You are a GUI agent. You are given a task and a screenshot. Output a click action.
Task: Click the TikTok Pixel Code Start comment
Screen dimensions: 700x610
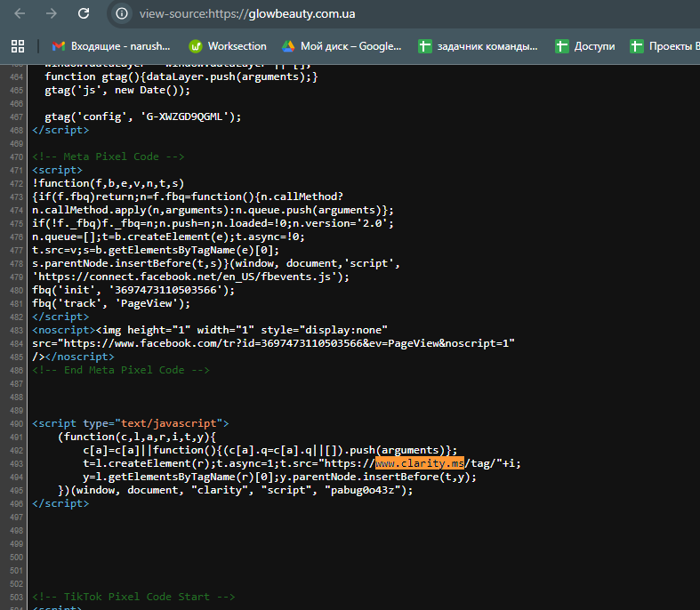point(133,597)
